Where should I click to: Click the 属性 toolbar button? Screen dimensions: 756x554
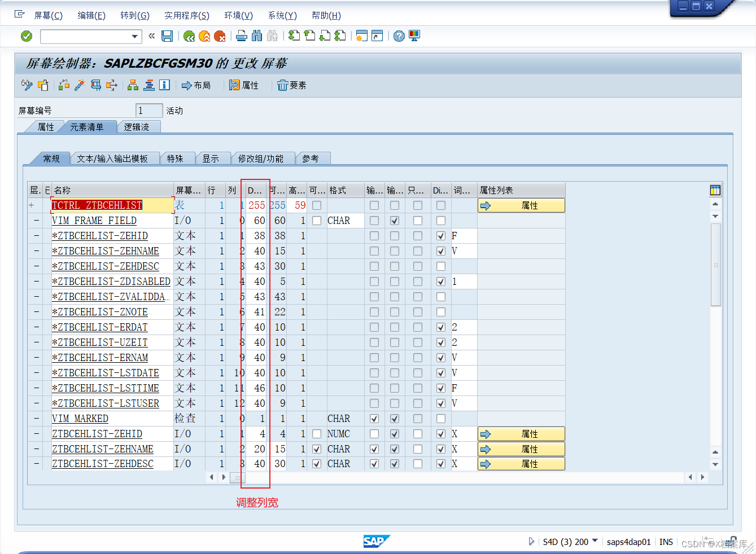point(244,85)
